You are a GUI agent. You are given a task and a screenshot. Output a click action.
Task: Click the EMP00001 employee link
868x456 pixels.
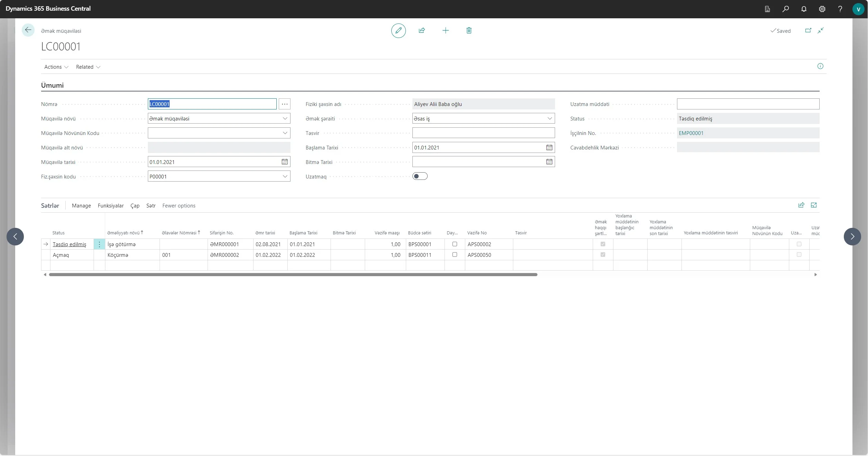pos(691,133)
